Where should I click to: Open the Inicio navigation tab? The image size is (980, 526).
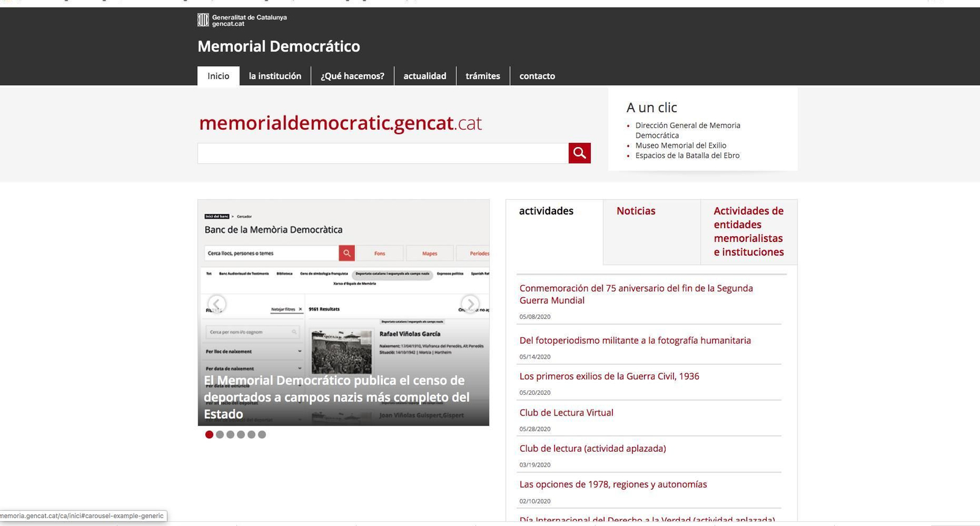(x=218, y=76)
